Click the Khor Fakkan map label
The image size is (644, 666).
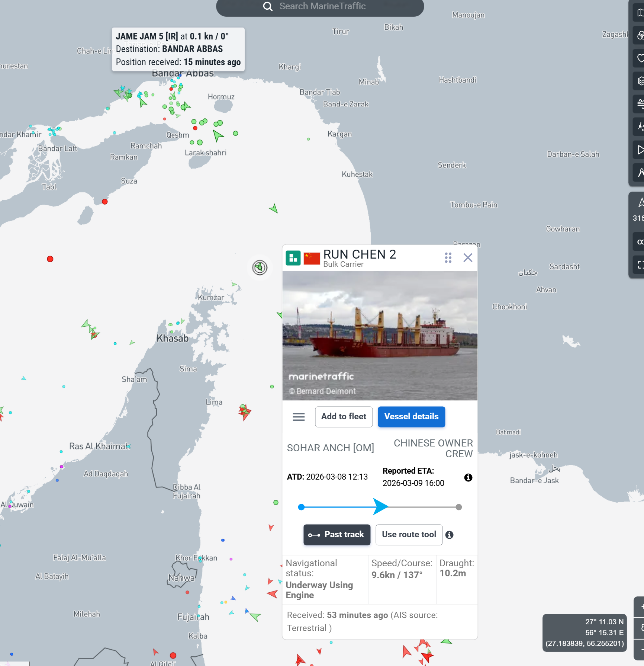(196, 558)
